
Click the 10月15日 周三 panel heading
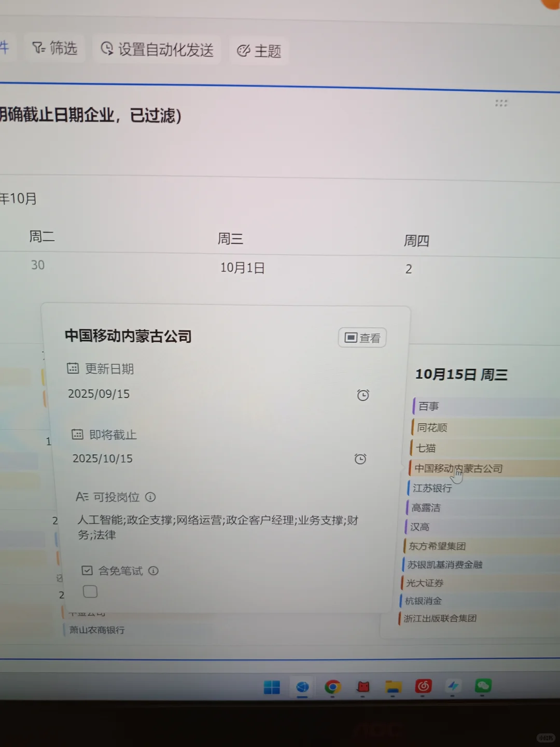[461, 375]
